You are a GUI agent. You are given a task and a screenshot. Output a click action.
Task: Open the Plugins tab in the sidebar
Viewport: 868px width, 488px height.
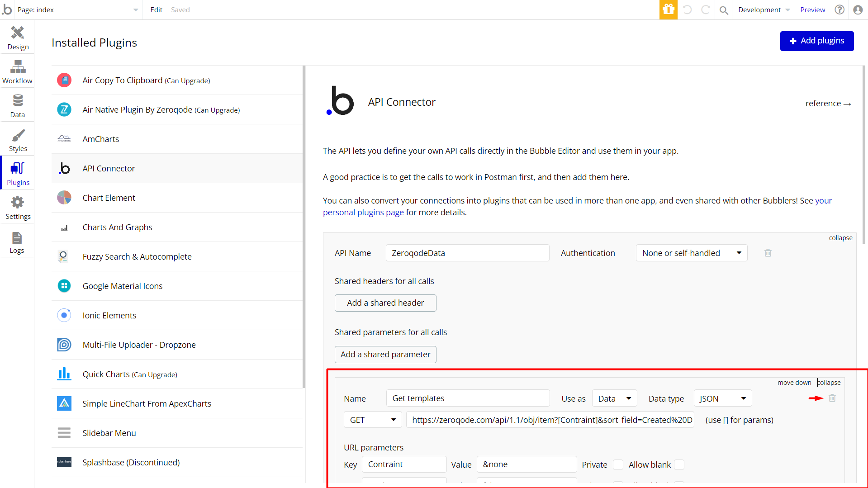tap(17, 173)
